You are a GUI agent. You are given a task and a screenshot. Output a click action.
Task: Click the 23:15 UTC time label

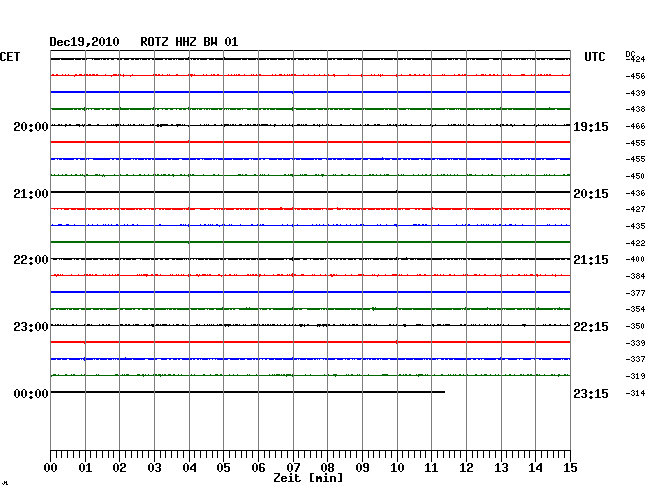pos(591,394)
